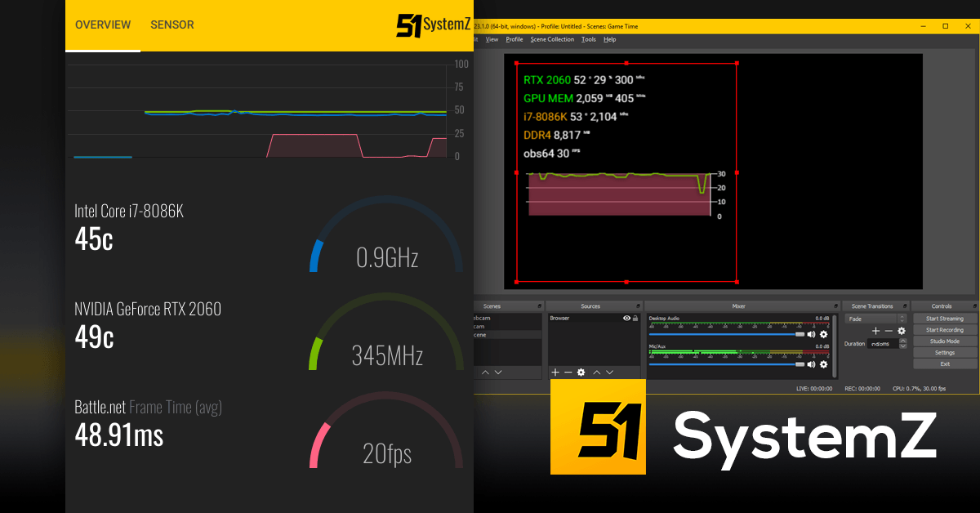Open the SENSOR tab in SystemZ

click(x=172, y=25)
